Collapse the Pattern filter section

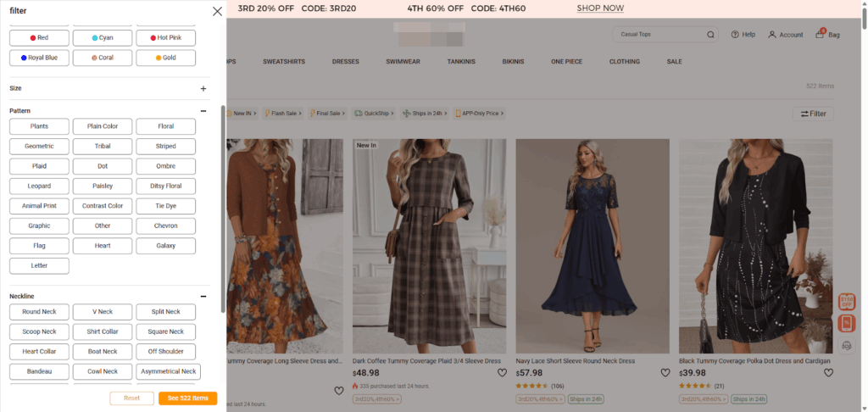pyautogui.click(x=203, y=111)
